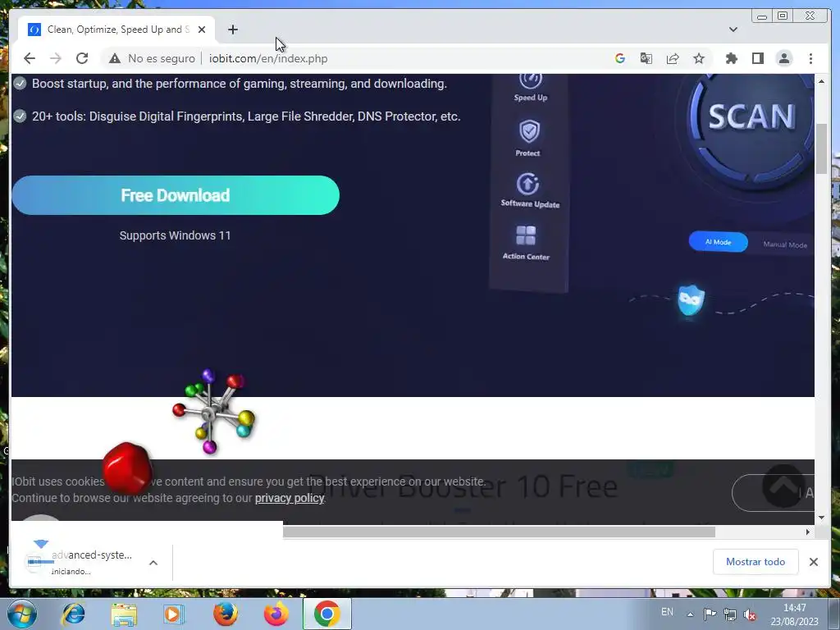Click the EN language indicator
Viewport: 840px width, 630px height.
click(667, 612)
